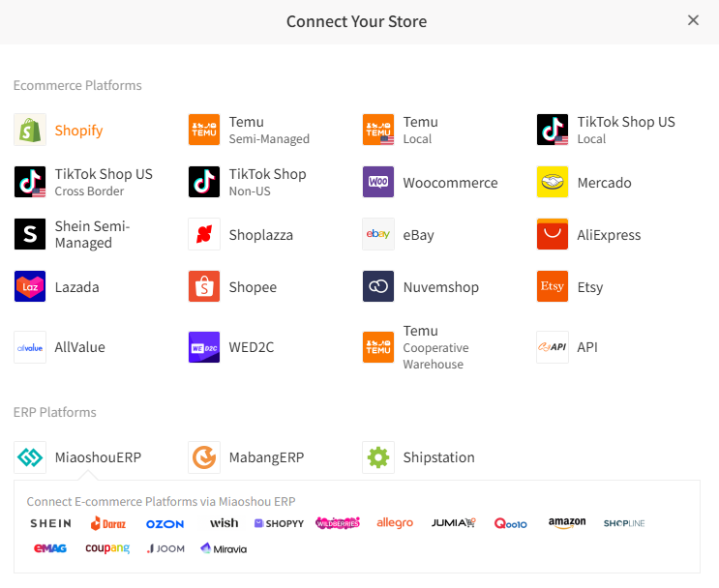Select the Lazada heart icon
The image size is (719, 588).
(x=30, y=286)
